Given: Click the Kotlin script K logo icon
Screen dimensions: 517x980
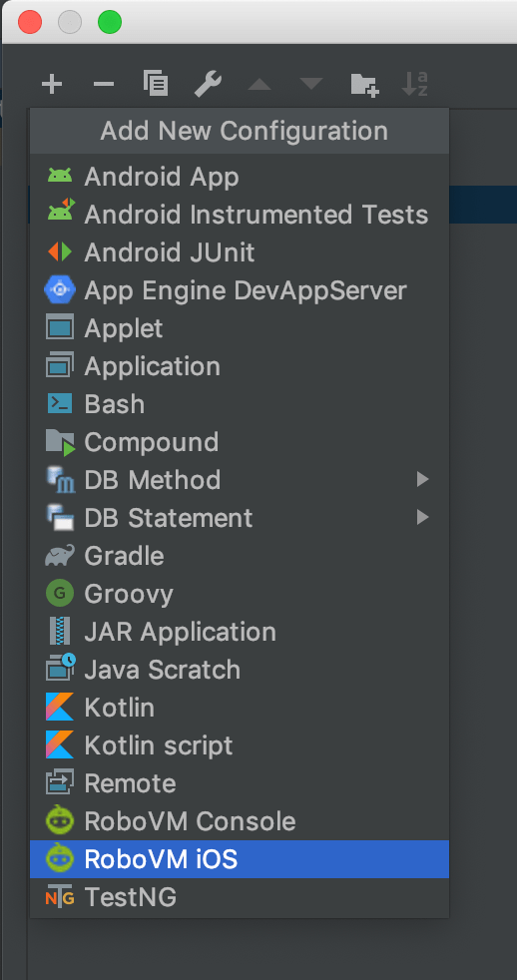Looking at the screenshot, I should 60,745.
